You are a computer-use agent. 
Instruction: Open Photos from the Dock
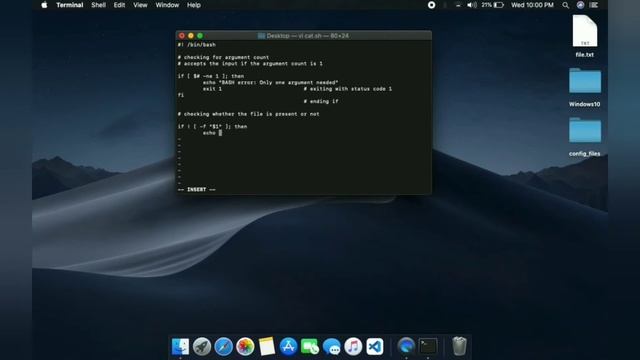tap(245, 347)
